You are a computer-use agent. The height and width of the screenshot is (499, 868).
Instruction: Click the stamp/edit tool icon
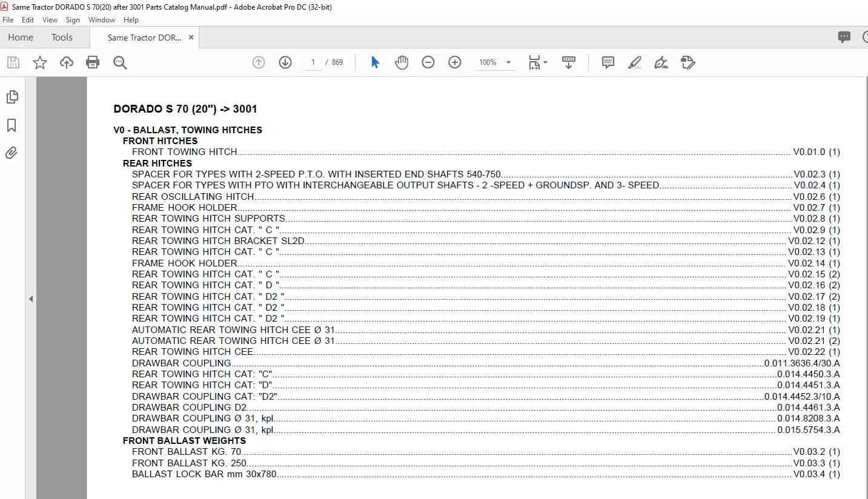click(x=688, y=62)
